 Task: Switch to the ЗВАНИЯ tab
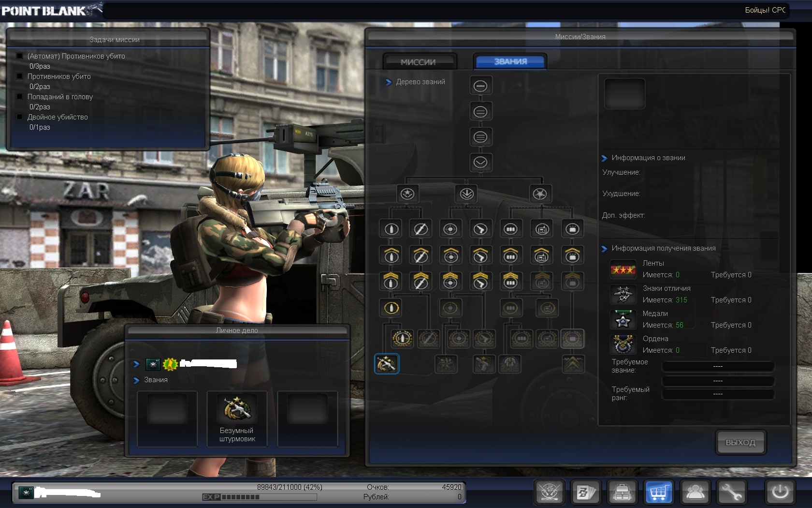(510, 61)
